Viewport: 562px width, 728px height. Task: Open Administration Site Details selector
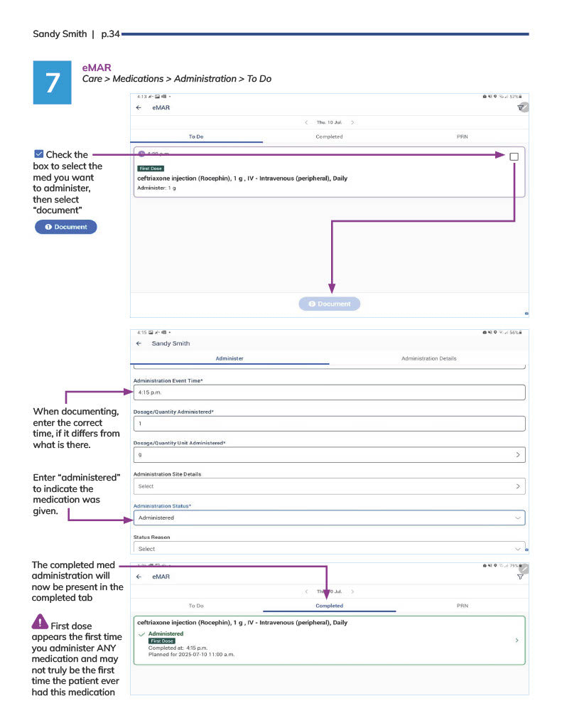[518, 486]
